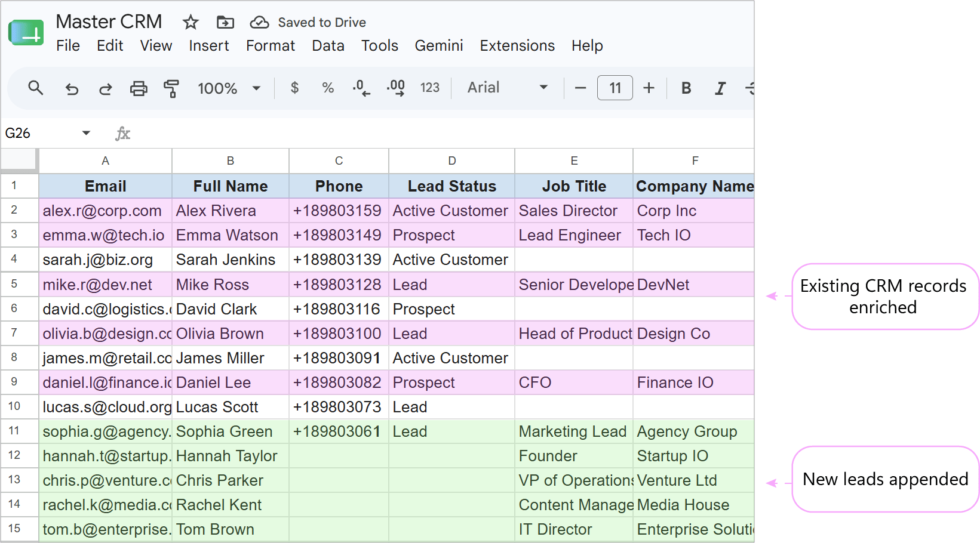This screenshot has width=980, height=543.
Task: Increase decimal places
Action: [396, 88]
